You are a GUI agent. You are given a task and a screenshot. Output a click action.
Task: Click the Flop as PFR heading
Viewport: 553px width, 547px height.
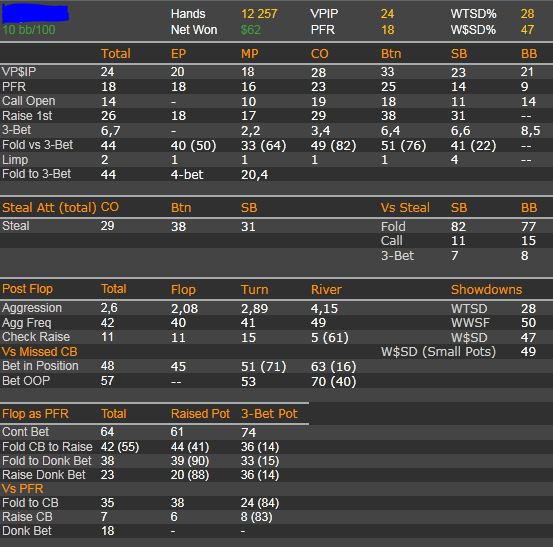click(35, 414)
